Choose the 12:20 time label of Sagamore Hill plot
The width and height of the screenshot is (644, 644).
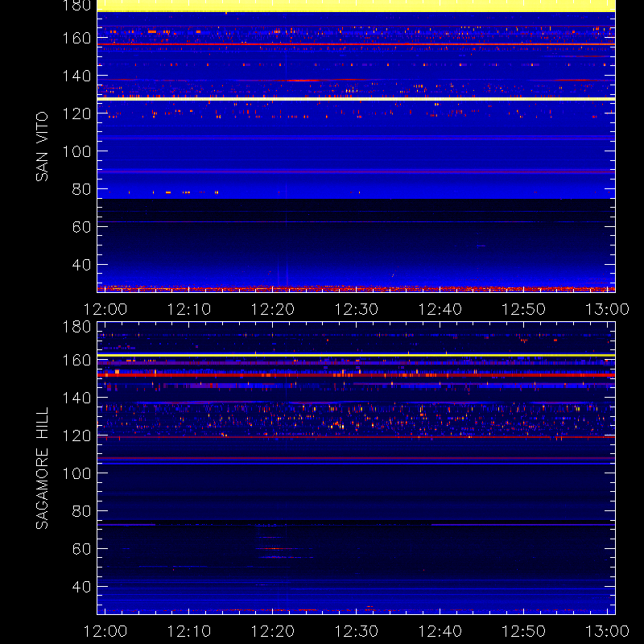[273, 631]
